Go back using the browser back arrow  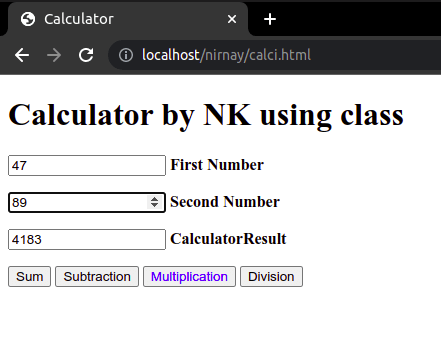22,55
